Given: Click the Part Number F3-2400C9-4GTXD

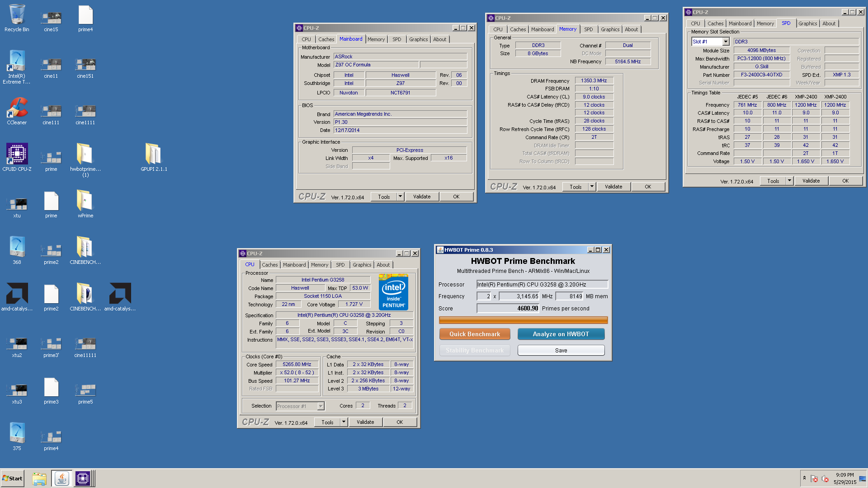Looking at the screenshot, I should point(761,75).
